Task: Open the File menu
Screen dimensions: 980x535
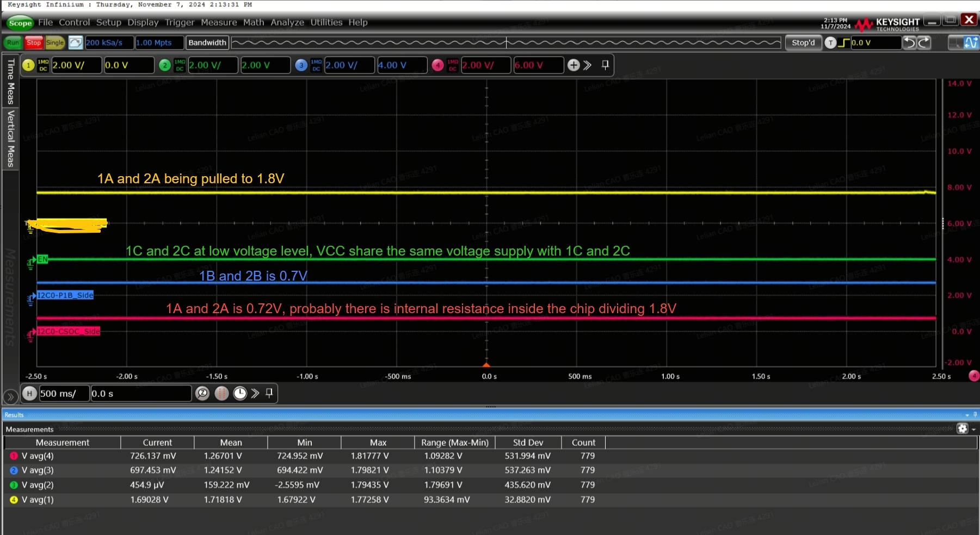Action: [x=45, y=22]
